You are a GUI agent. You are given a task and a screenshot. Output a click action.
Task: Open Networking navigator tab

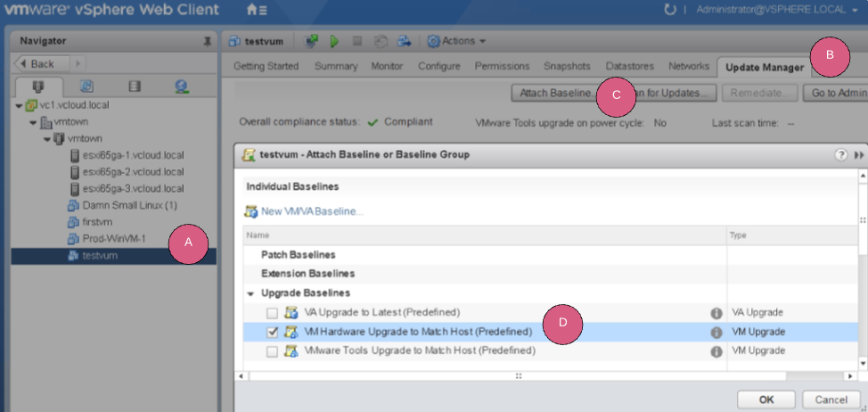pyautogui.click(x=182, y=87)
